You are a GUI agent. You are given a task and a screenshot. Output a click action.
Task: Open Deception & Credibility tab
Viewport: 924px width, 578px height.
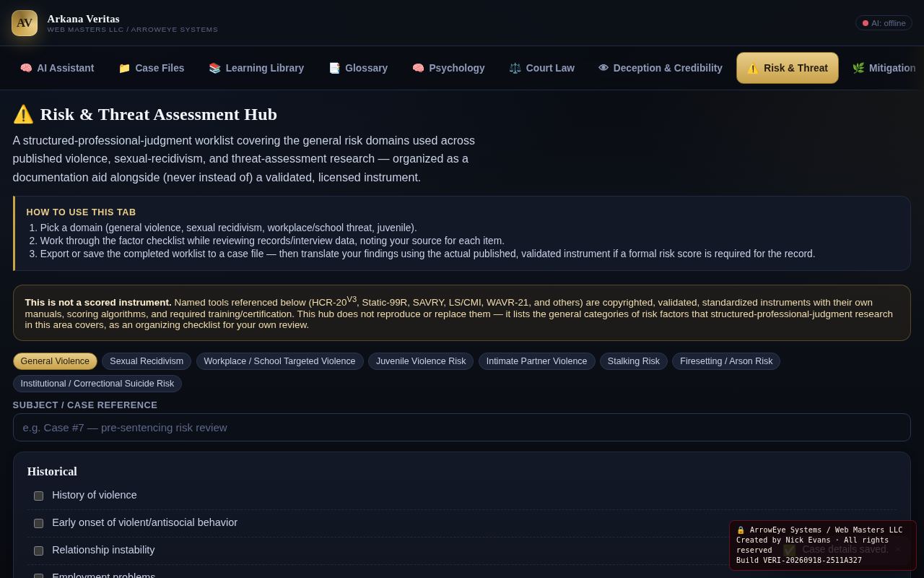661,68
